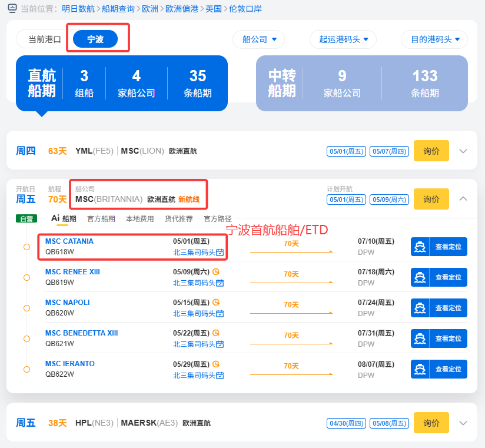Screen dimensions: 485x448
Task: Click the clock icon beside 05/09(周六)
Action: (216, 272)
